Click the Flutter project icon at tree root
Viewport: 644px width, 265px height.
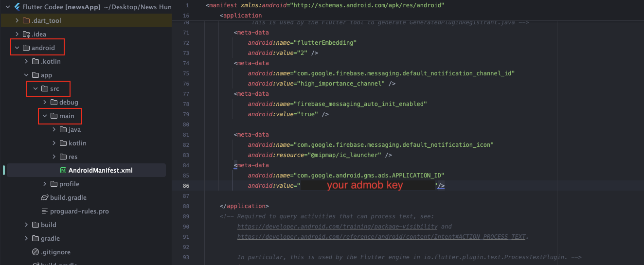(17, 7)
